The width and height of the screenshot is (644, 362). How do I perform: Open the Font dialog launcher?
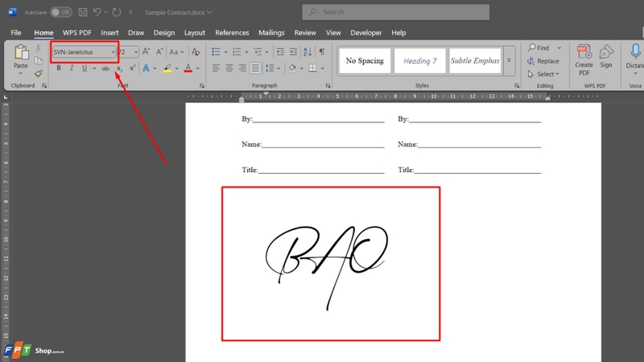[202, 86]
